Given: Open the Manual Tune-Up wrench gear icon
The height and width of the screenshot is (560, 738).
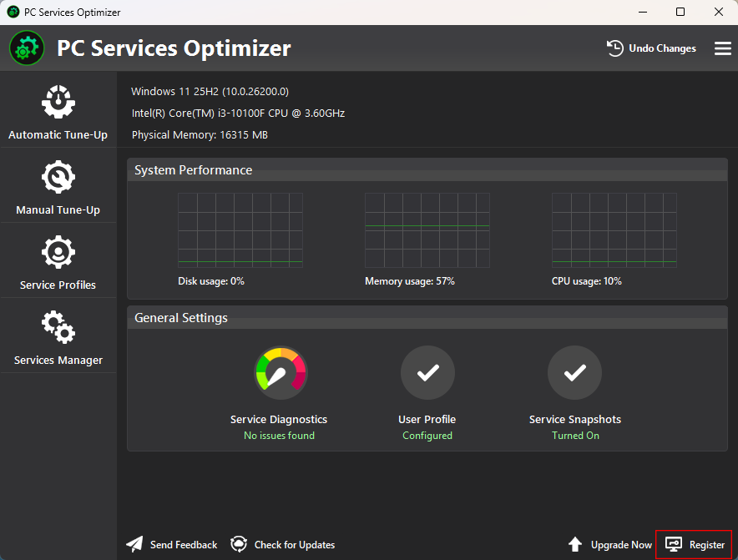Looking at the screenshot, I should tap(58, 177).
